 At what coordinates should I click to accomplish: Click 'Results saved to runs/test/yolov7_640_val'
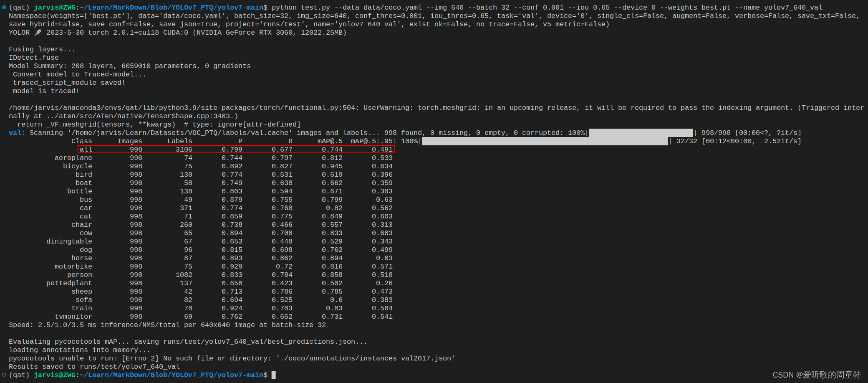tap(94, 367)
